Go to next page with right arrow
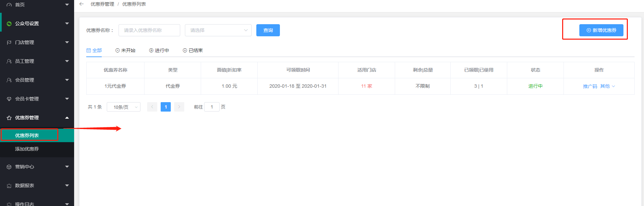This screenshot has width=644, height=206. point(179,107)
